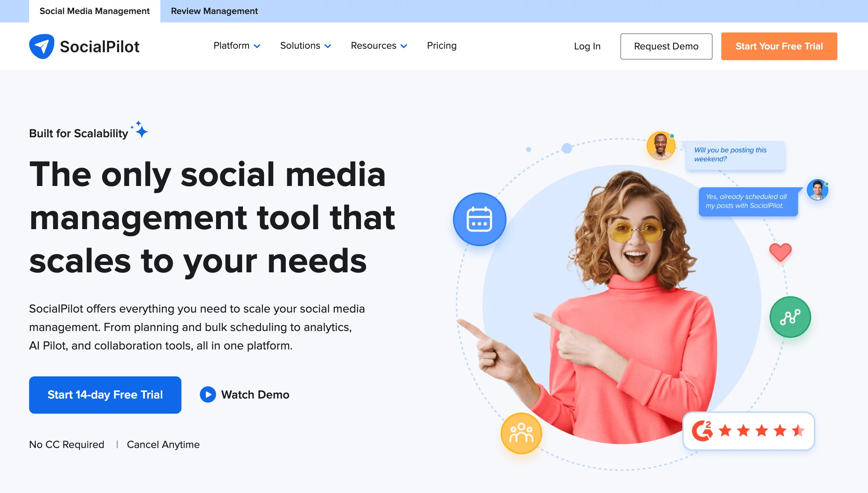Click the navigation arrow in logo
This screenshot has height=493, width=868.
coord(42,46)
